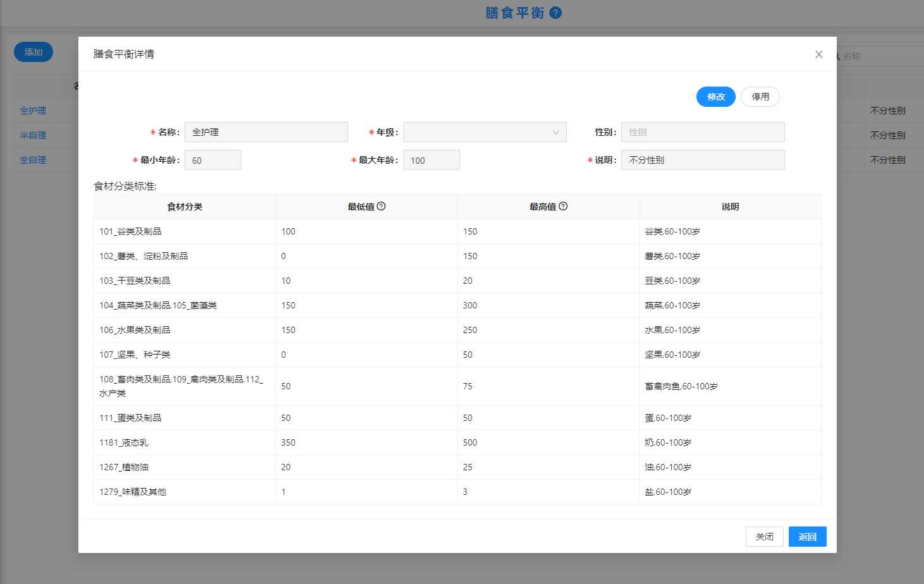
Task: Close the 膳食平衡详情 dialog with X icon
Action: (x=818, y=54)
